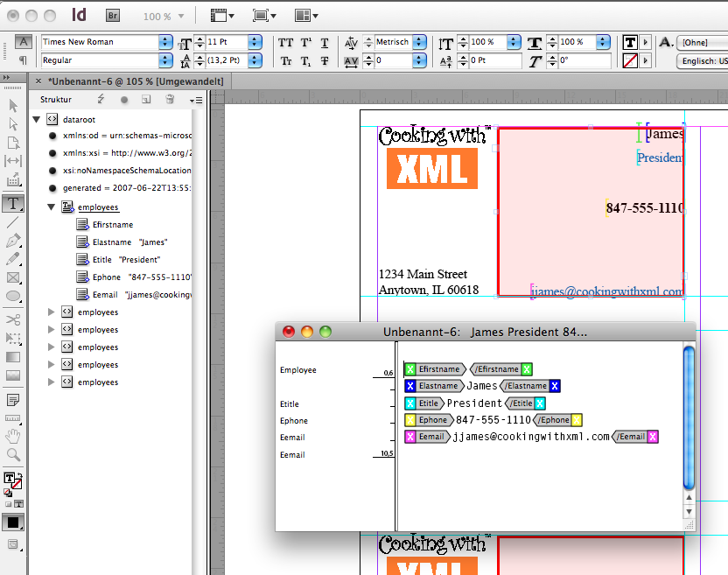Select the Type tool
The height and width of the screenshot is (575, 728).
[x=13, y=203]
